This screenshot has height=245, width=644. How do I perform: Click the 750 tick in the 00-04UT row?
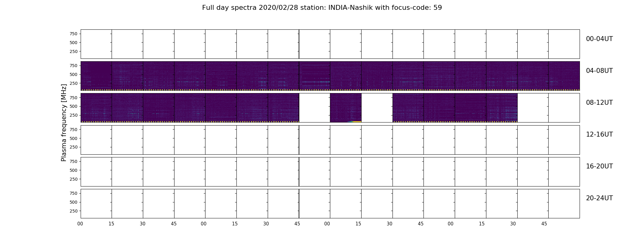[74, 34]
